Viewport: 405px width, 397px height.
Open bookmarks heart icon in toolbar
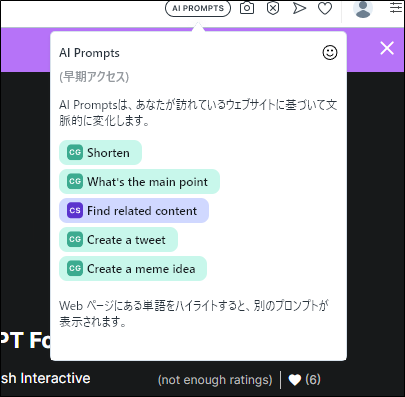click(x=325, y=8)
